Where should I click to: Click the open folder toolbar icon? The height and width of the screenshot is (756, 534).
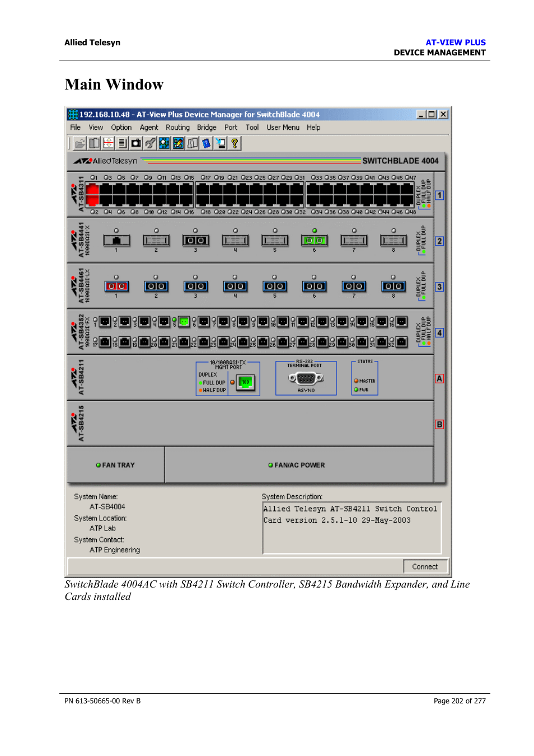tap(80, 143)
